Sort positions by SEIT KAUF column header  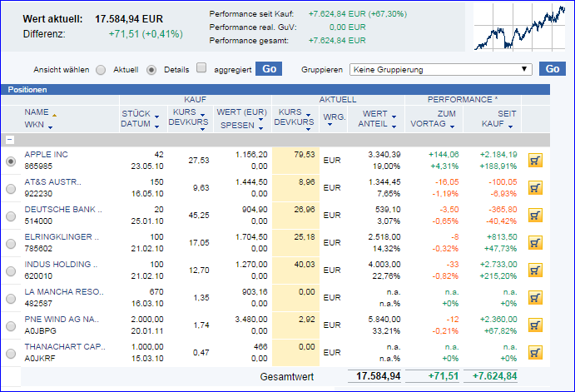tap(498, 119)
